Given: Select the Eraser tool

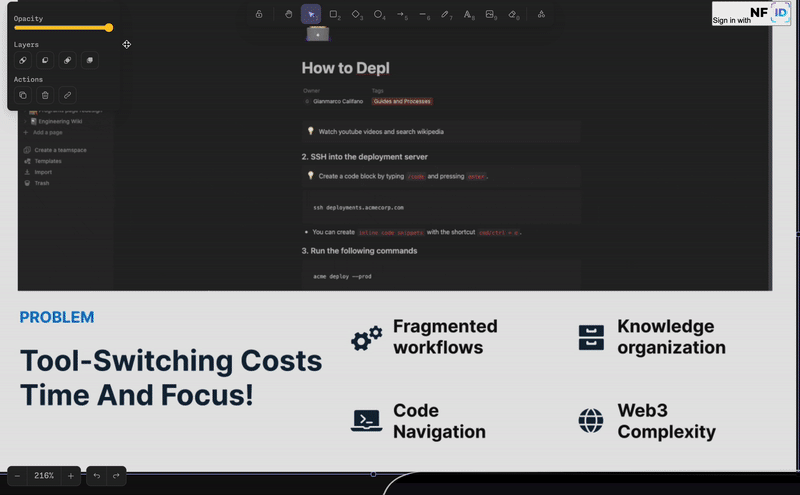Looking at the screenshot, I should pyautogui.click(x=513, y=14).
